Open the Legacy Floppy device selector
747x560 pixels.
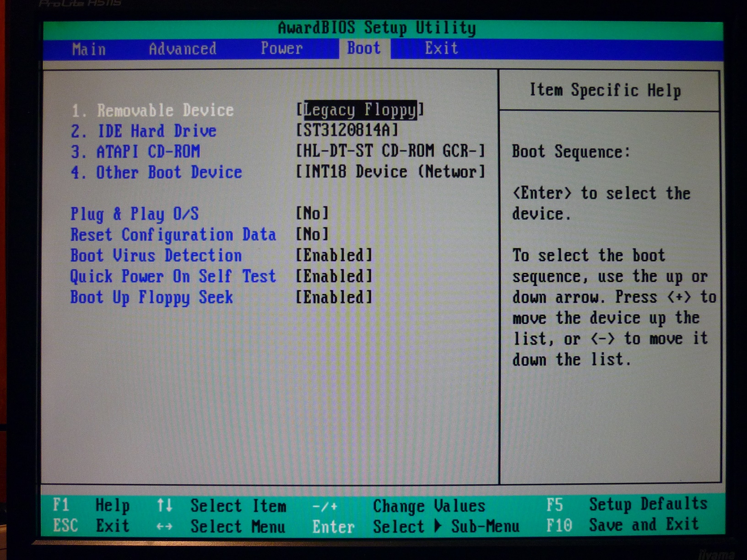360,110
